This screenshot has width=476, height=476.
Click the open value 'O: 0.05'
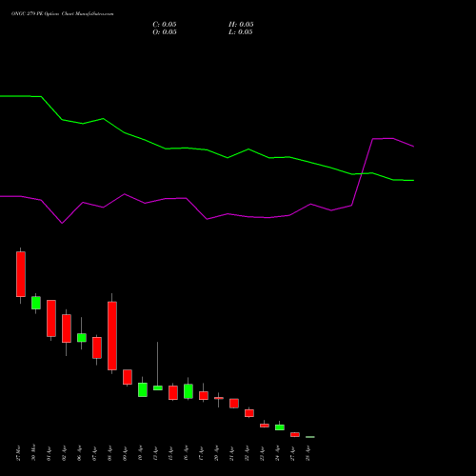165,32
